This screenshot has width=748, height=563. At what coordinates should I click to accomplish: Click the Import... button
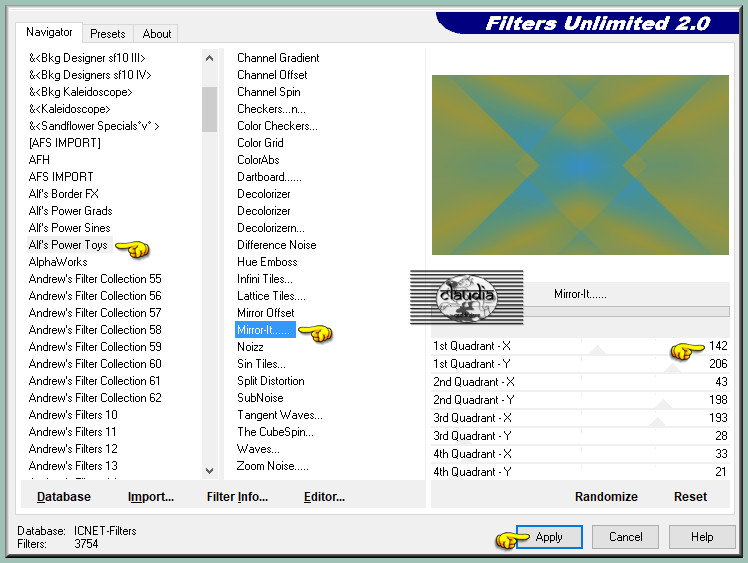(x=151, y=497)
